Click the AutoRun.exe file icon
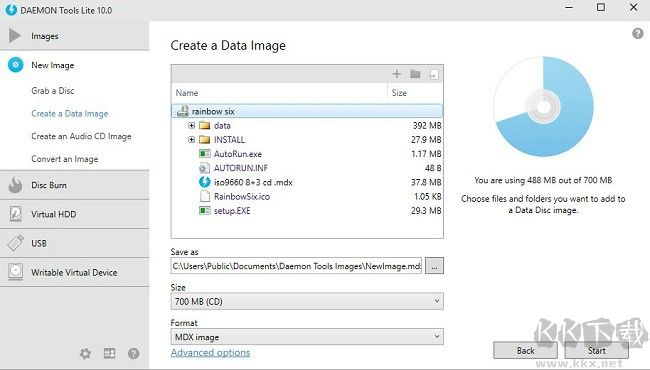The height and width of the screenshot is (370, 650). pos(204,154)
